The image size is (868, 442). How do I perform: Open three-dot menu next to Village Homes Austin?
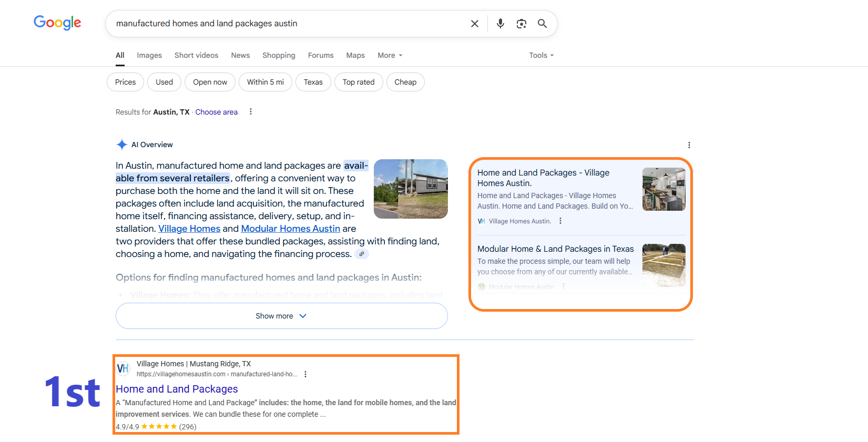560,221
